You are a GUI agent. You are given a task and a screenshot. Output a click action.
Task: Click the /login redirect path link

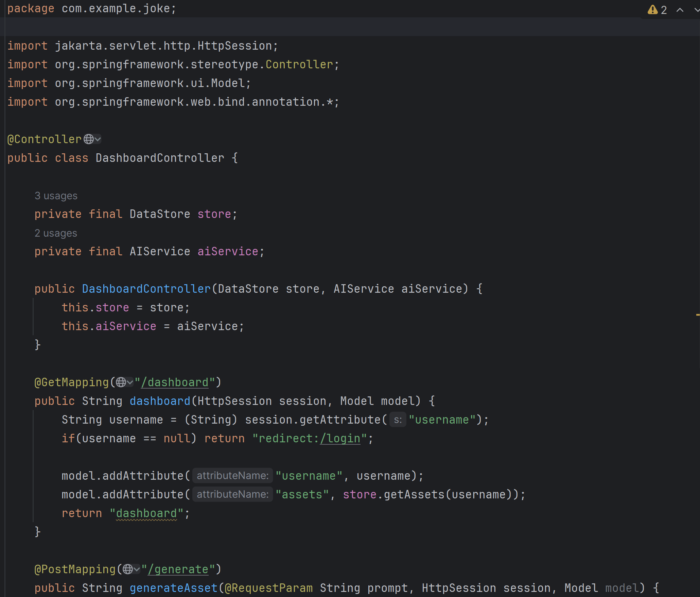340,438
